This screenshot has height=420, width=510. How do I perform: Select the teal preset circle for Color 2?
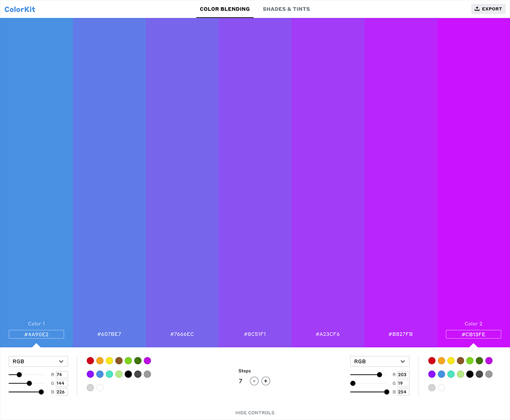click(x=451, y=374)
